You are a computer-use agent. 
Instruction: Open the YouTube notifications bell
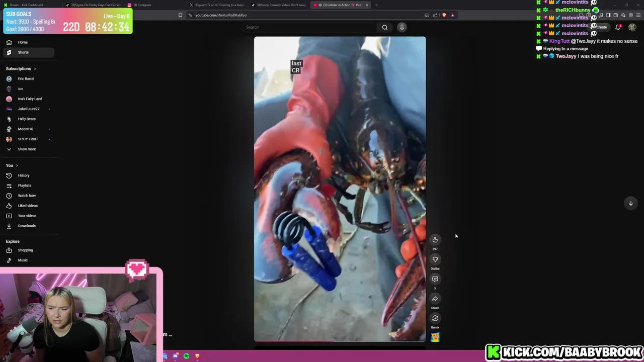(x=618, y=27)
